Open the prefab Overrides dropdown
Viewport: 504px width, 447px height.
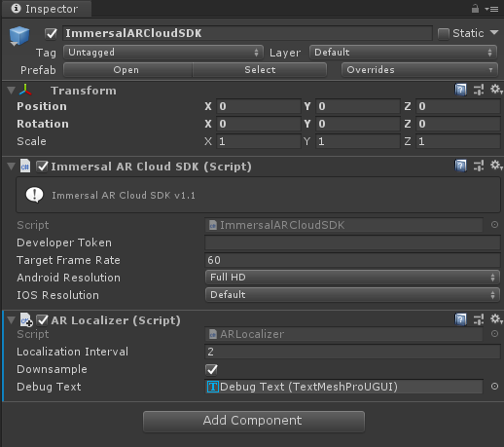point(419,70)
